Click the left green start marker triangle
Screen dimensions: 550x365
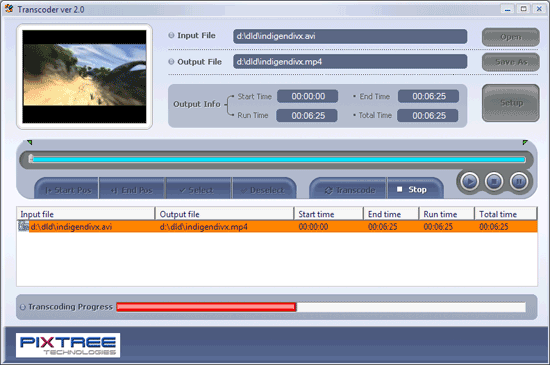coord(29,142)
